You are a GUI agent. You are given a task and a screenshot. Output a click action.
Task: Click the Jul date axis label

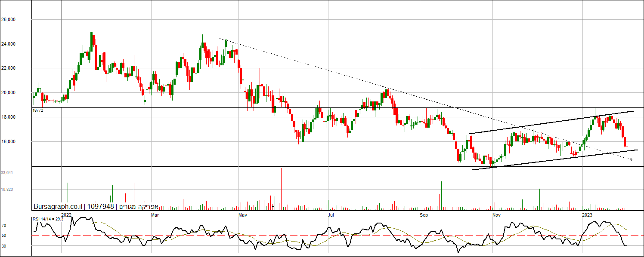331,214
